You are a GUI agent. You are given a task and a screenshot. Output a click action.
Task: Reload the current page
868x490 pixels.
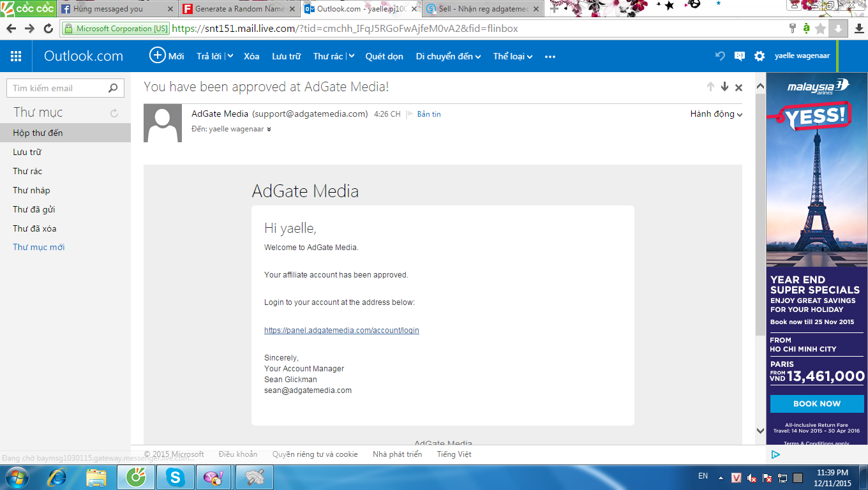point(49,29)
